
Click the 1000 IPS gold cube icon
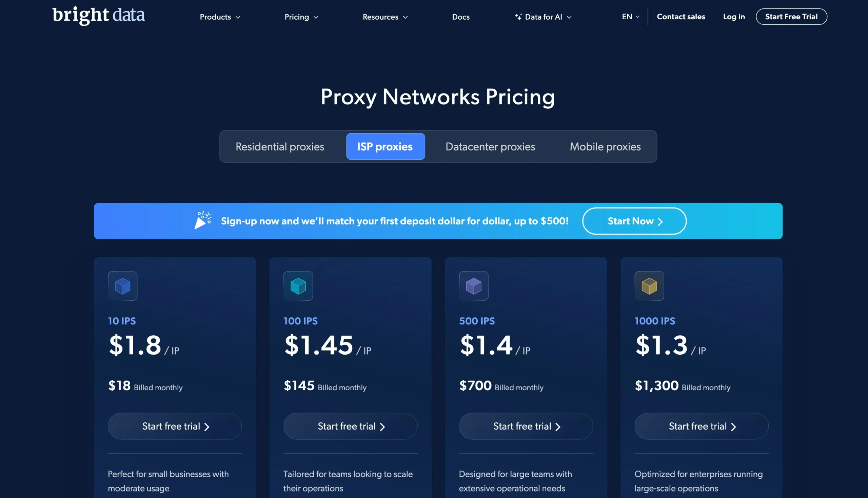[649, 285]
